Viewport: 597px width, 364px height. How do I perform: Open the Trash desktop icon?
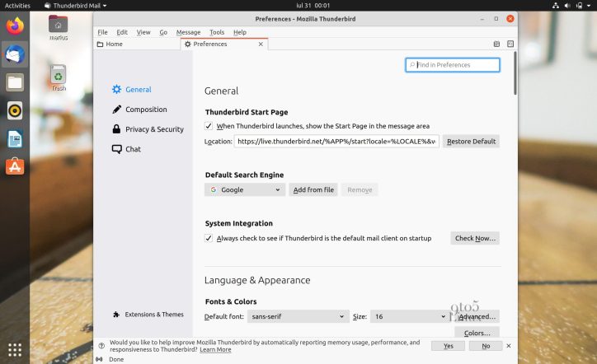coord(59,78)
